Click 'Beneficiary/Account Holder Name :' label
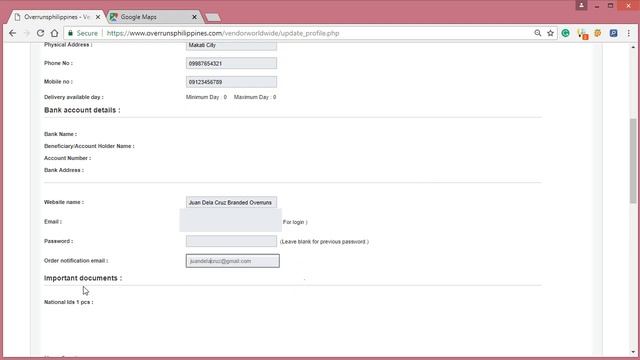This screenshot has height=360, width=640. pyautogui.click(x=89, y=146)
